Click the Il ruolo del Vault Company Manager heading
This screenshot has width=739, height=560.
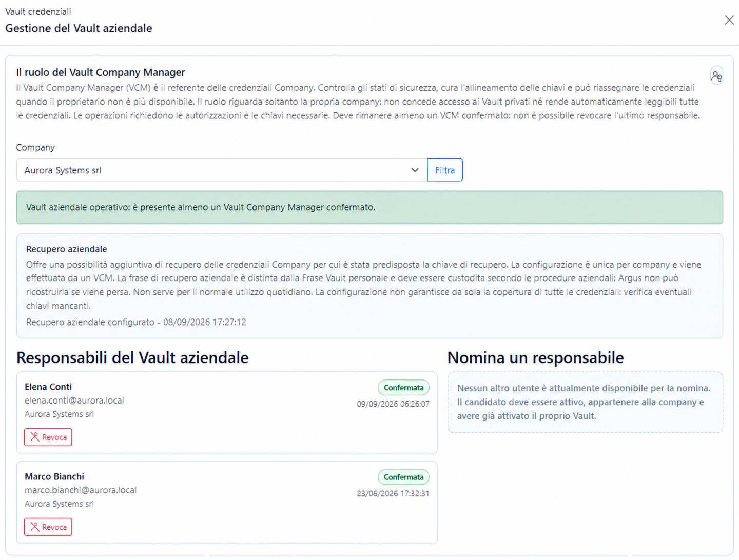pyautogui.click(x=101, y=72)
